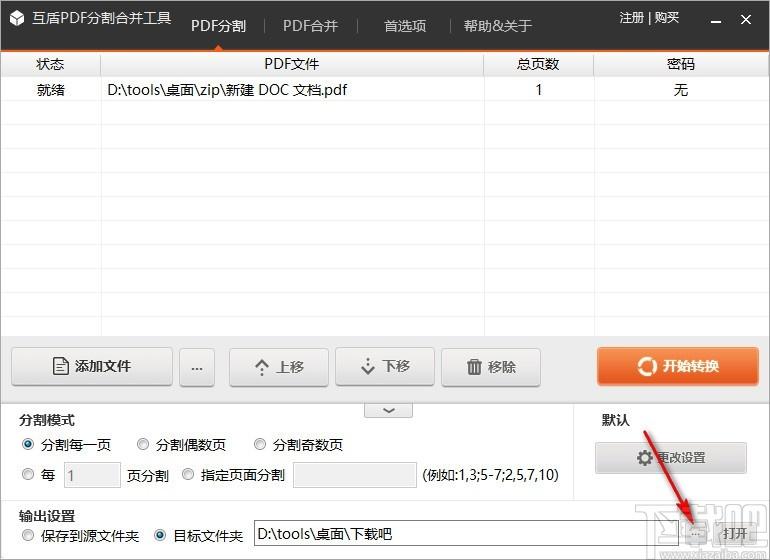Click the 更改设置 button
770x560 pixels.
tap(671, 458)
